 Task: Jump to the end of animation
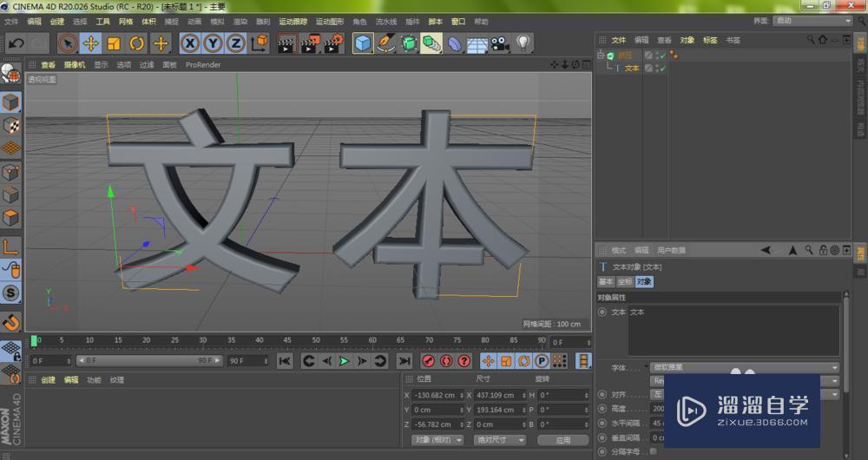pyautogui.click(x=404, y=361)
